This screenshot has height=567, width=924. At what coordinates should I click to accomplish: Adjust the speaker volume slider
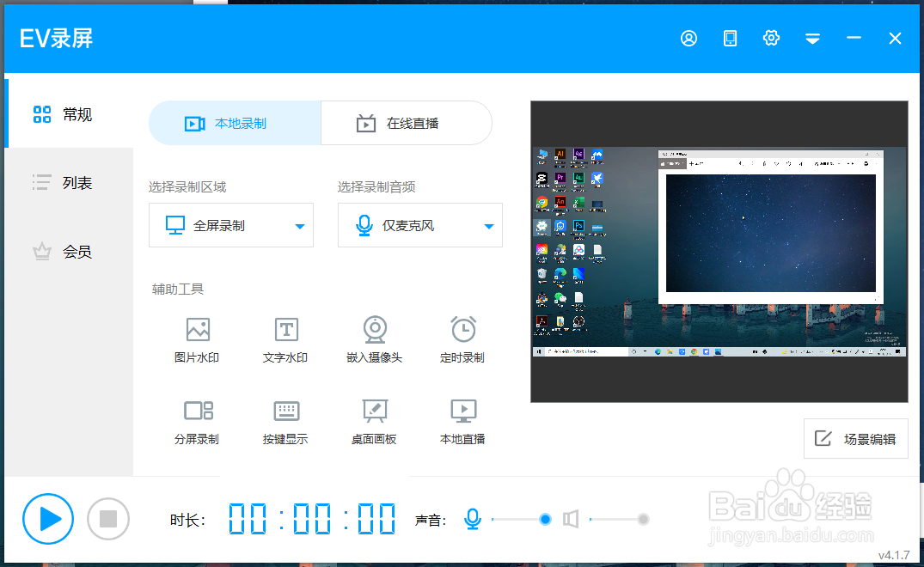pyautogui.click(x=620, y=519)
